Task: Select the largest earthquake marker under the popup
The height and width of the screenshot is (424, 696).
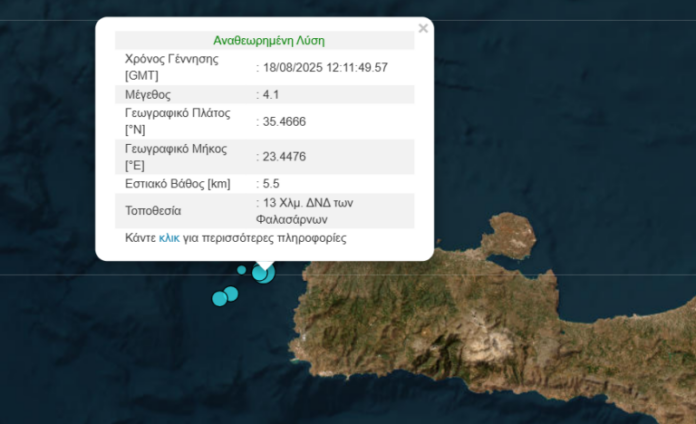Action: pos(263,272)
